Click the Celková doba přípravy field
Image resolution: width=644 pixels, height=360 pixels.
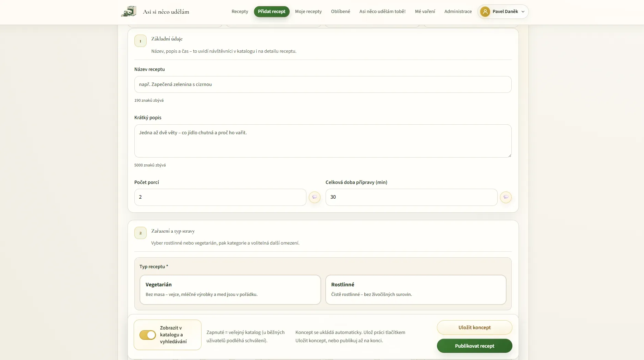tap(411, 197)
